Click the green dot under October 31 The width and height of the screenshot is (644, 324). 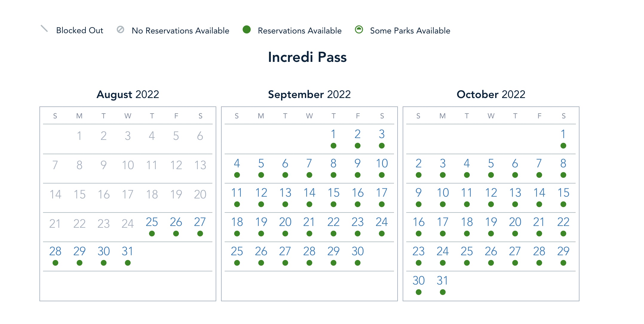point(443,292)
